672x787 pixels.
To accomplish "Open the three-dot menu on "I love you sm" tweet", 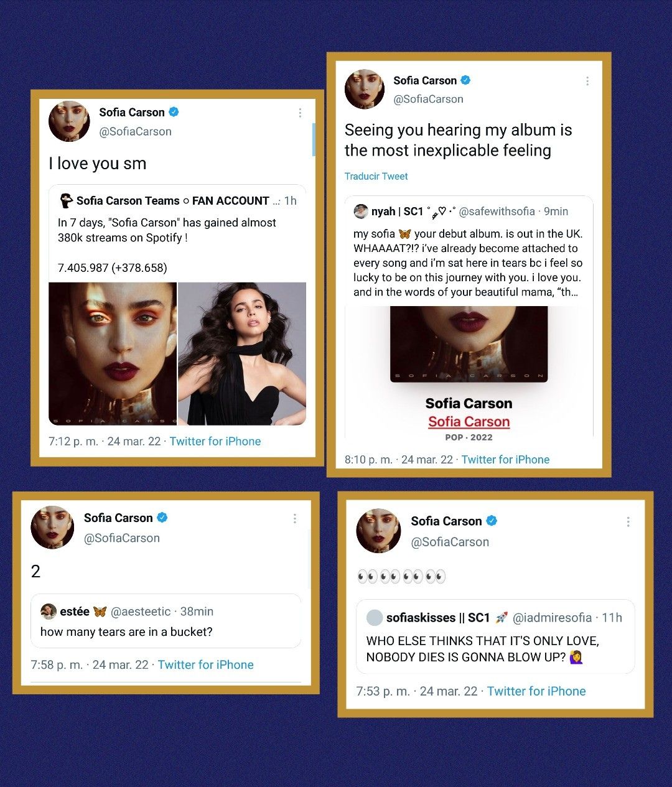I will 300,113.
